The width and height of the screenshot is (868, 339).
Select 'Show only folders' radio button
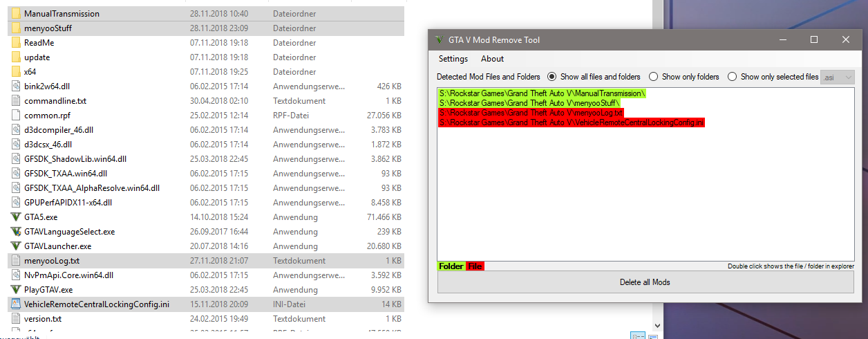[x=654, y=77]
